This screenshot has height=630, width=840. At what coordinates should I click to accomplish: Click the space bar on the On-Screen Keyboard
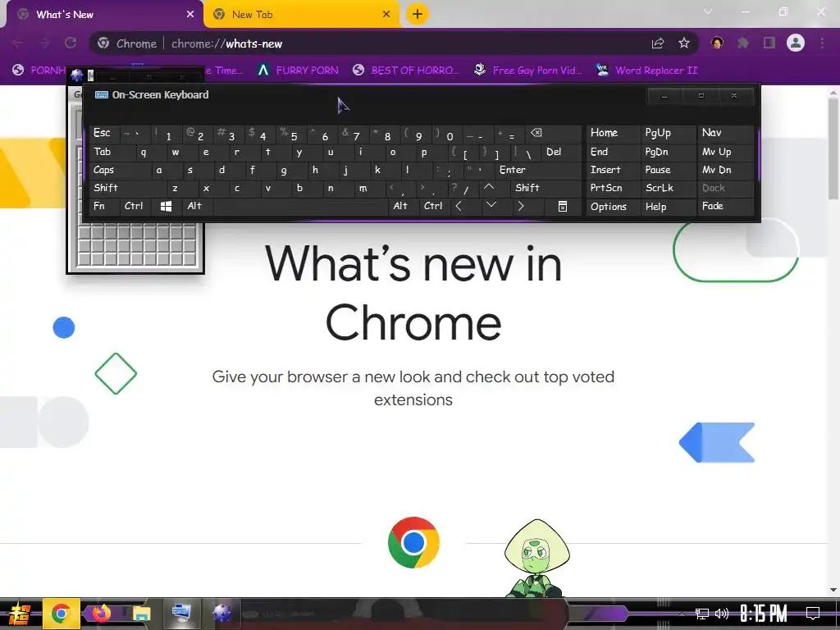click(x=300, y=206)
